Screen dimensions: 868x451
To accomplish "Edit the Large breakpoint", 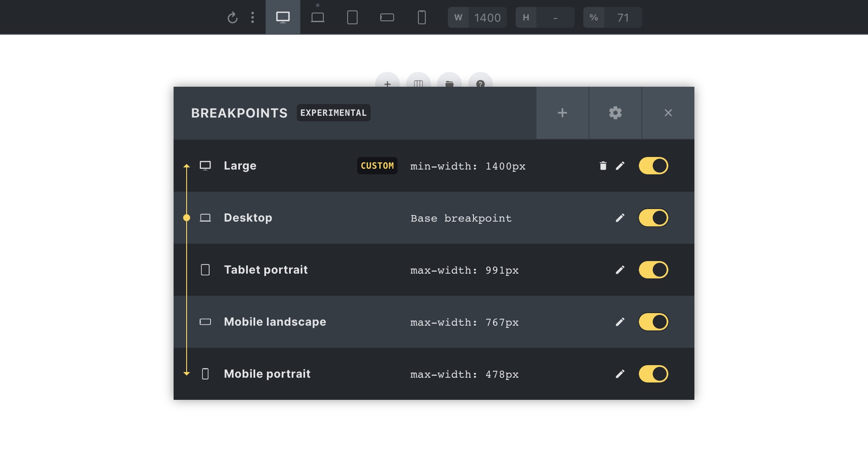I will tap(620, 166).
